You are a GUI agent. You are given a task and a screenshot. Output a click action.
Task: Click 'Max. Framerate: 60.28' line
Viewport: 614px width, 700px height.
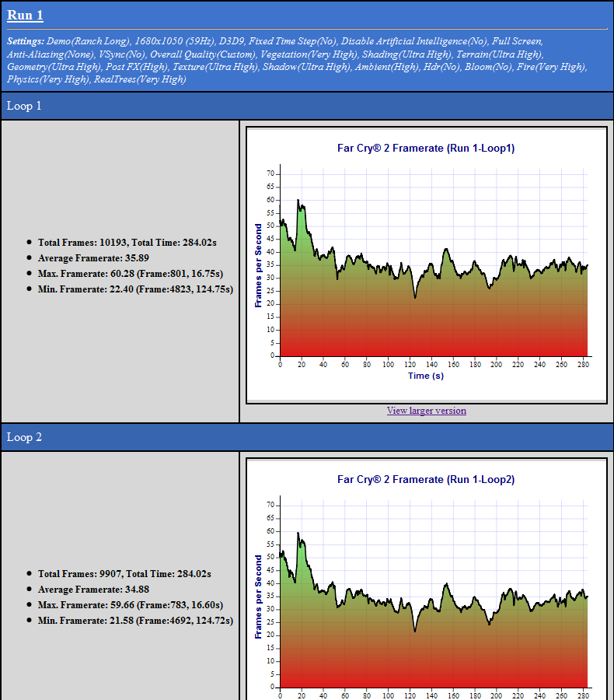click(131, 274)
